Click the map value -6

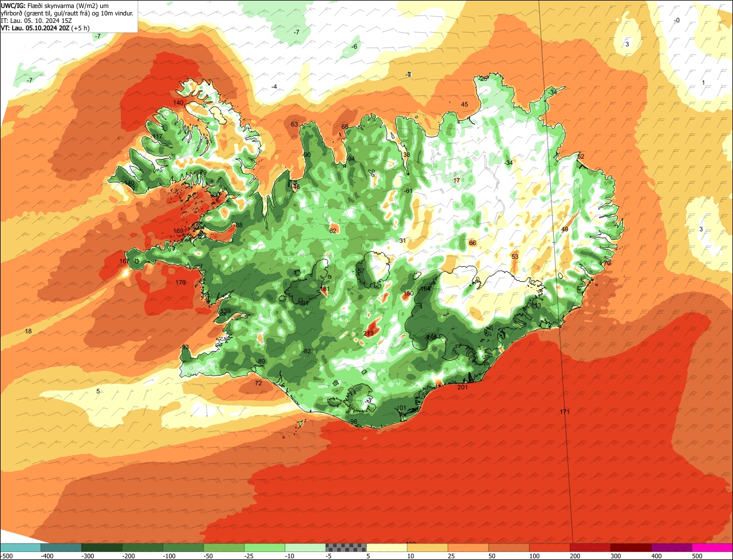tap(354, 46)
